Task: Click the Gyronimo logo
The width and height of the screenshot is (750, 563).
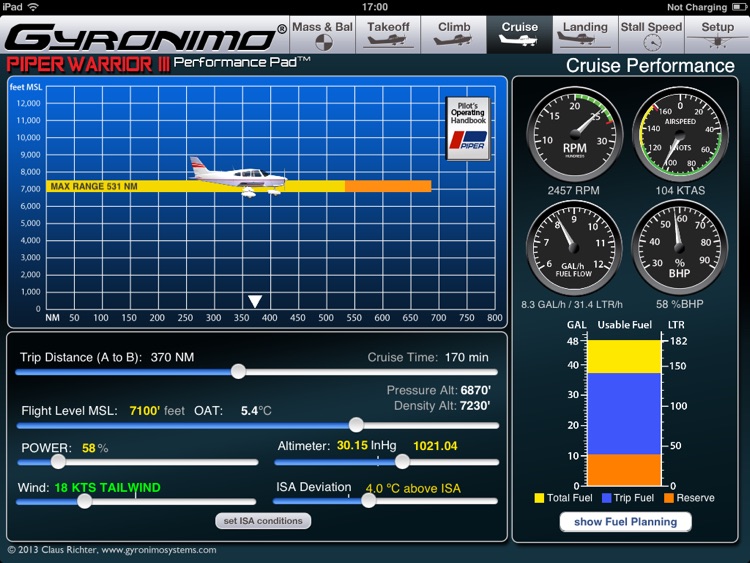Action: [x=145, y=37]
